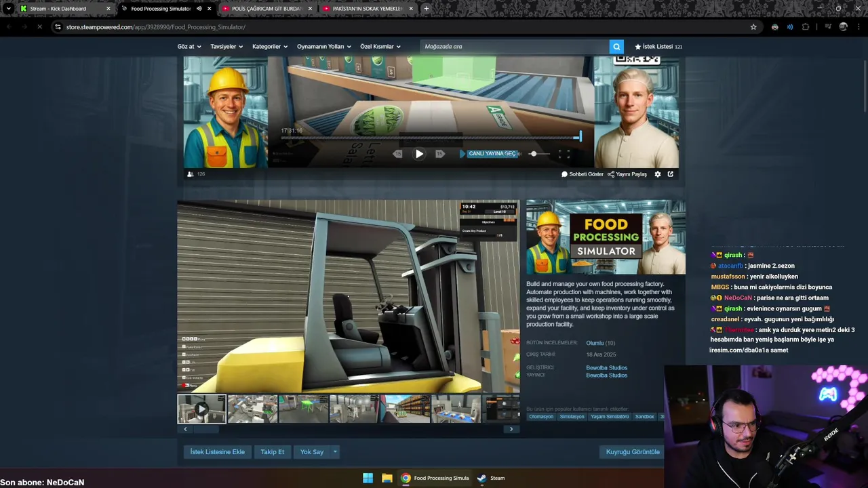Switch to Stream - Kick Dashboard tab
868x488 pixels.
point(66,9)
